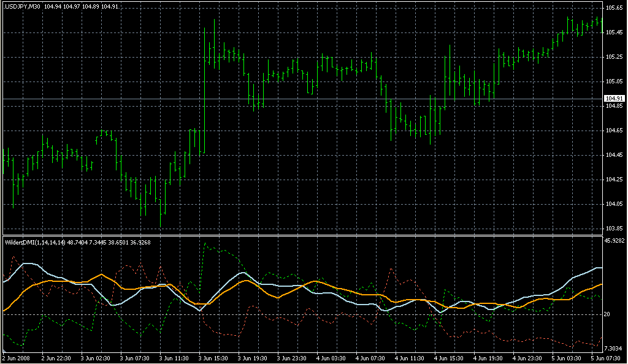Click the small gray triangle in indicator corner
This screenshot has height=364, width=628.
[x=4, y=350]
